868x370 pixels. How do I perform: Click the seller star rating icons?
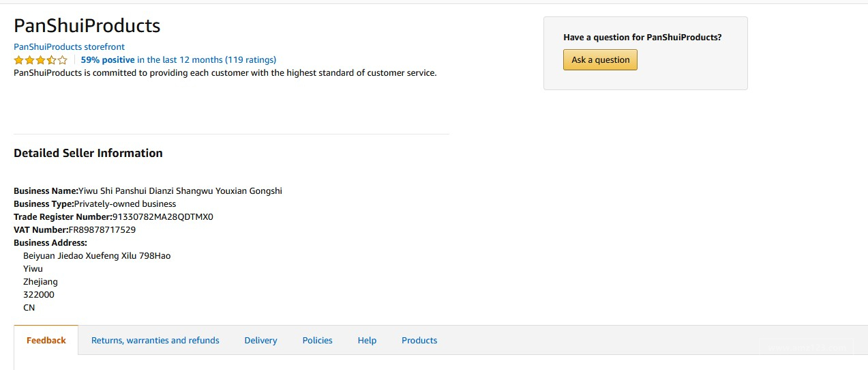[x=40, y=60]
